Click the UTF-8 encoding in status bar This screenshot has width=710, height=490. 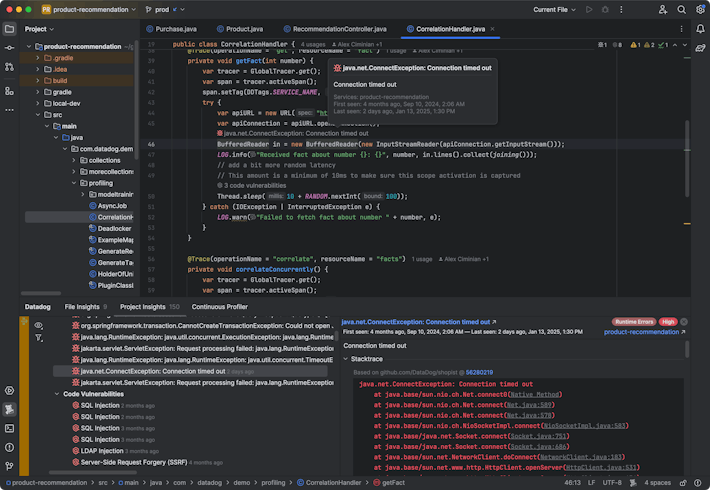click(614, 482)
